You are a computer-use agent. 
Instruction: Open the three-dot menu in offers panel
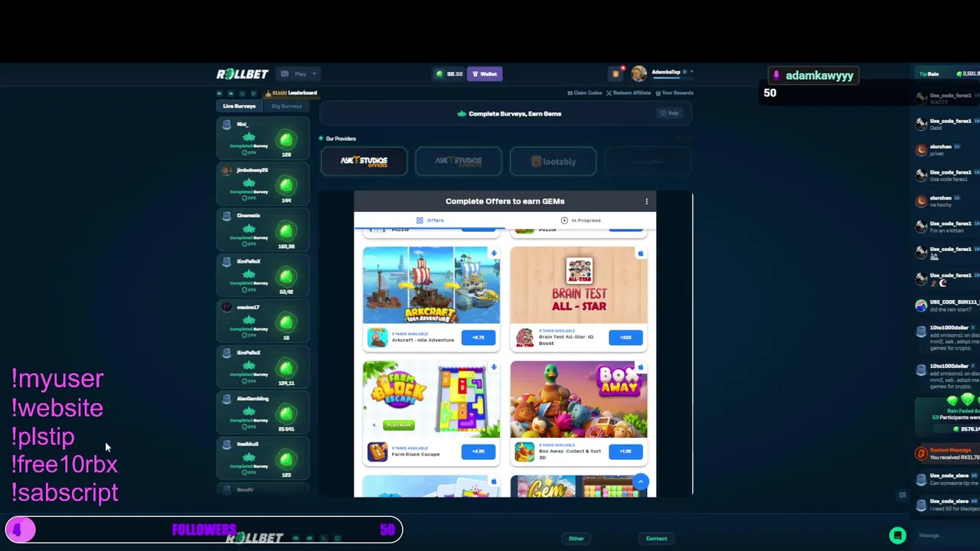[646, 201]
